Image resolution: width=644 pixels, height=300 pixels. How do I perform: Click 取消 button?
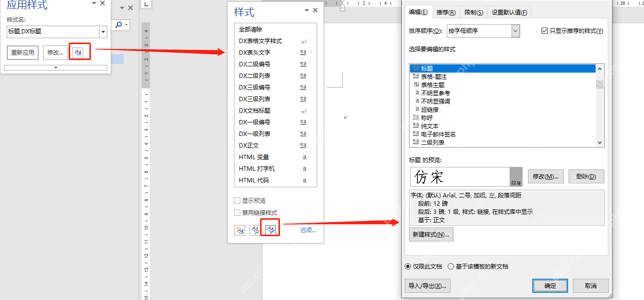[x=591, y=285]
